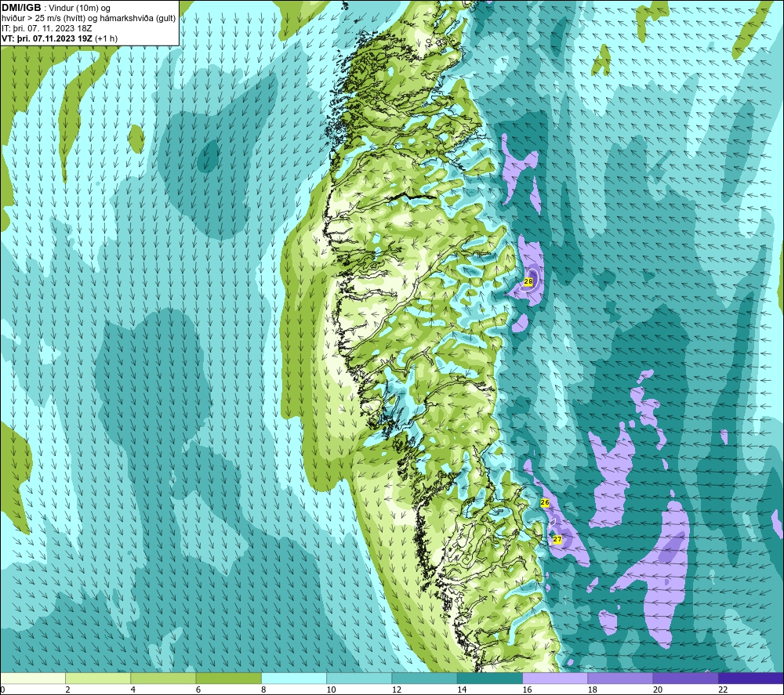Click the yellow gust label 27

pos(557,539)
